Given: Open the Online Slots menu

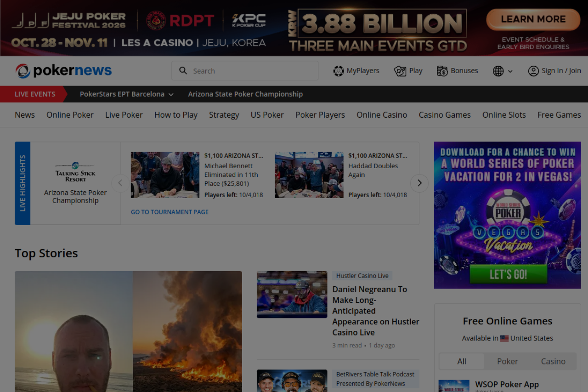Looking at the screenshot, I should click(504, 115).
